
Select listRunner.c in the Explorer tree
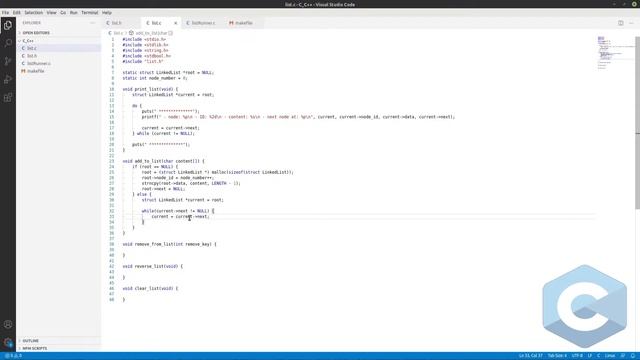tap(59, 63)
